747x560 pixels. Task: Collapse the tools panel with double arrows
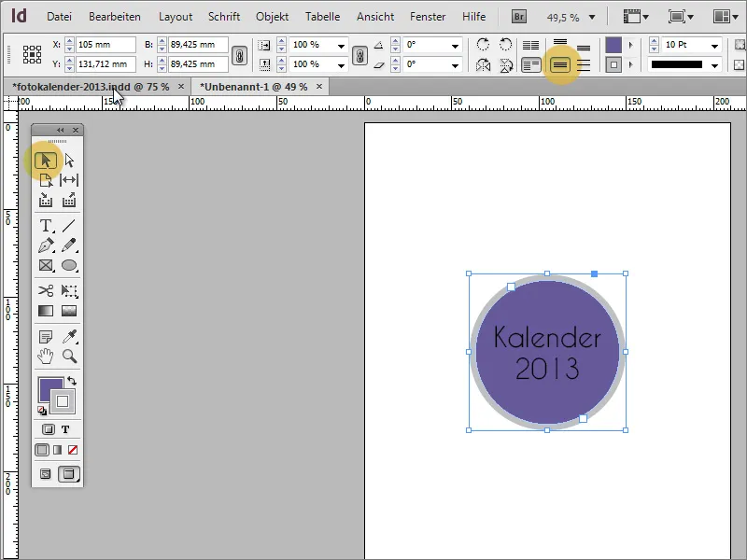pyautogui.click(x=60, y=130)
